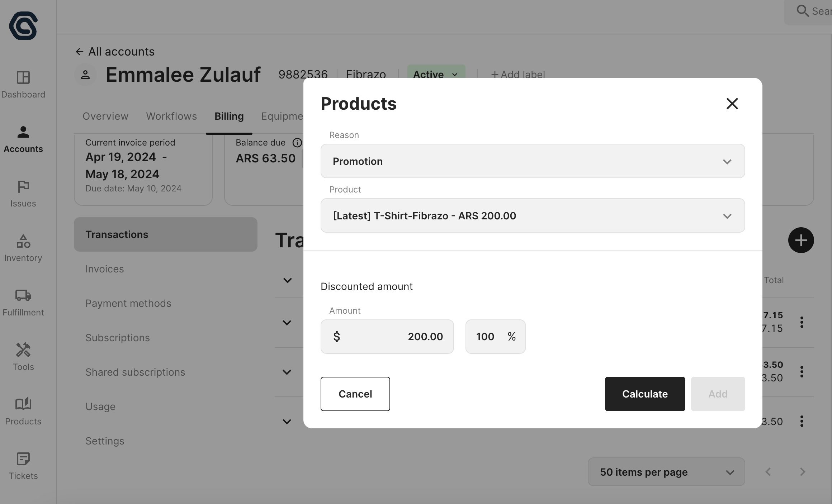Viewport: 832px width, 504px height.
Task: Select the Tools icon in sidebar
Action: click(23, 350)
